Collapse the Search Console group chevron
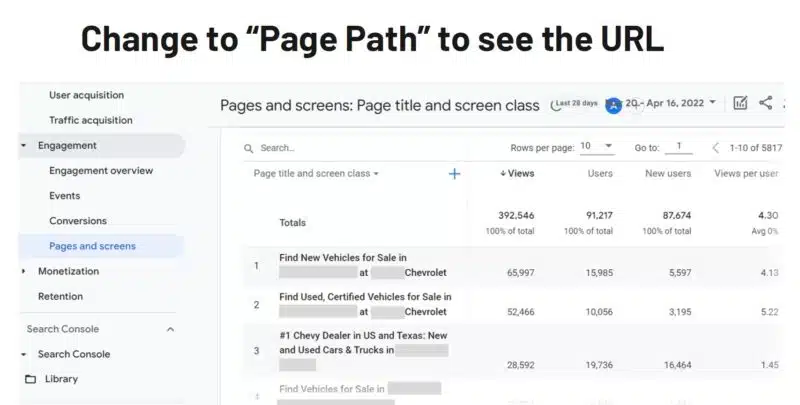The height and width of the screenshot is (405, 800). coord(170,330)
